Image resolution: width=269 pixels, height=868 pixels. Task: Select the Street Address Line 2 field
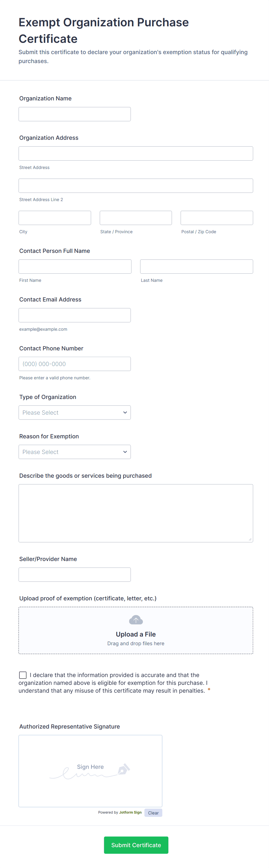(x=136, y=186)
